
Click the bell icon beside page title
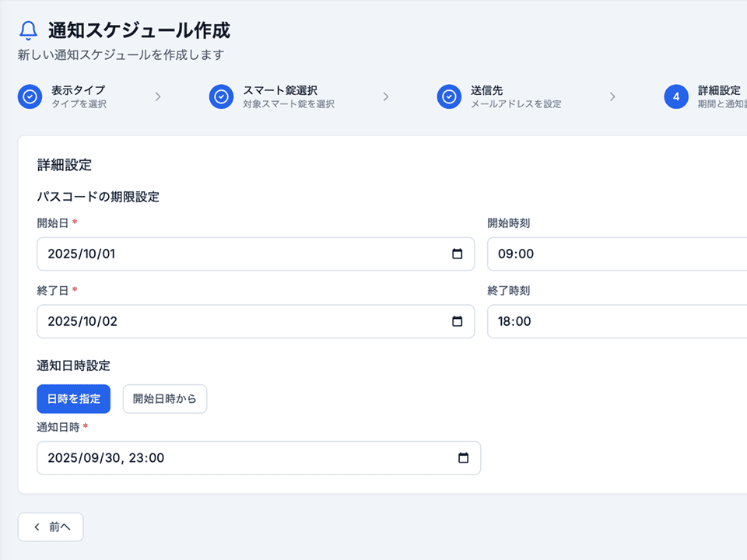[x=28, y=30]
